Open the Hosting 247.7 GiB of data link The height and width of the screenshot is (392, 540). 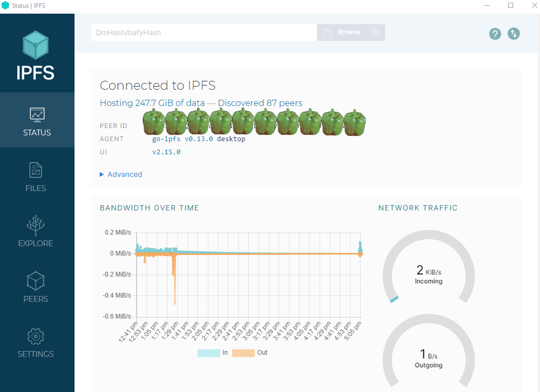click(x=152, y=103)
